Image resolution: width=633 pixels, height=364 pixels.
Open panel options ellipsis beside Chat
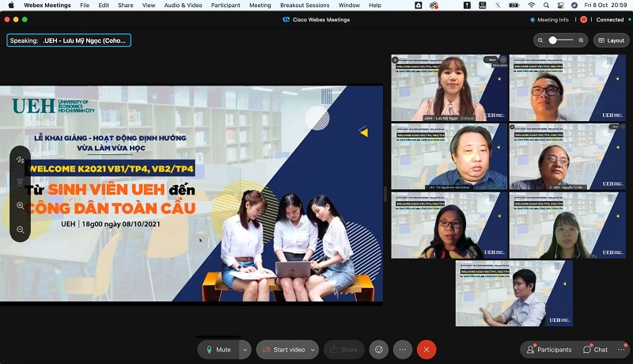621,350
